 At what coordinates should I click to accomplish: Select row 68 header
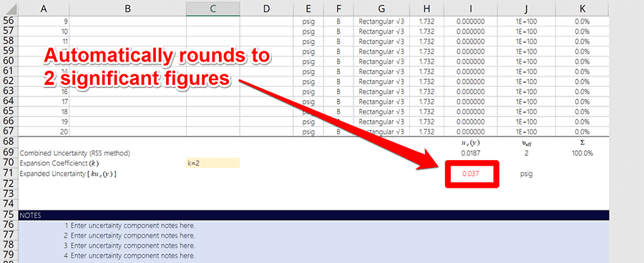(9, 142)
